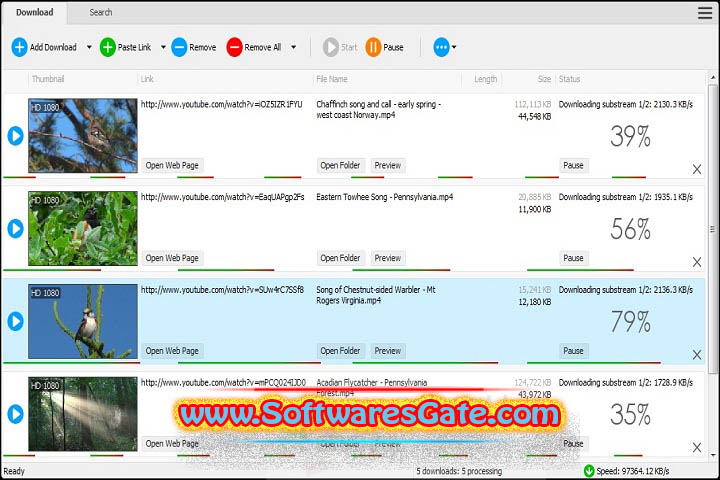720x480 pixels.
Task: Pause the Acadian Flycatcher download at 35%
Action: 574,444
